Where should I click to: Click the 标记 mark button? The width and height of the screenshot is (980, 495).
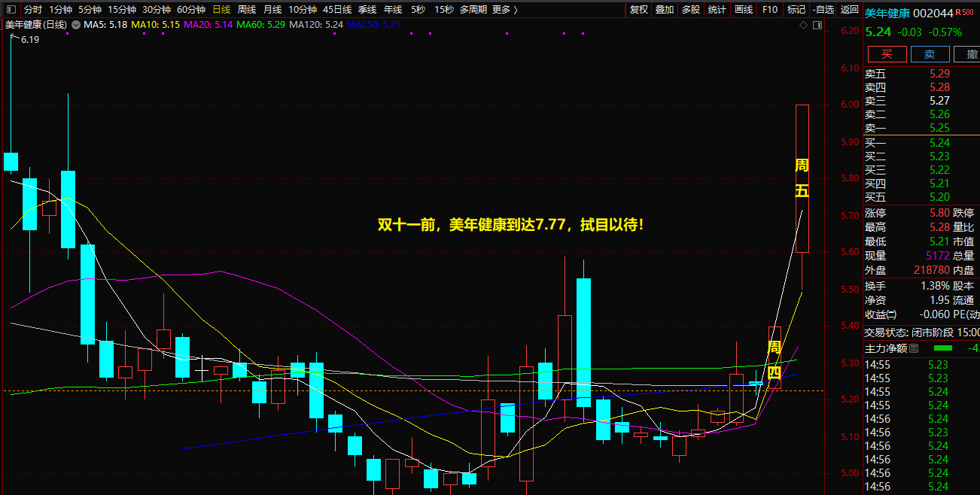tap(796, 10)
